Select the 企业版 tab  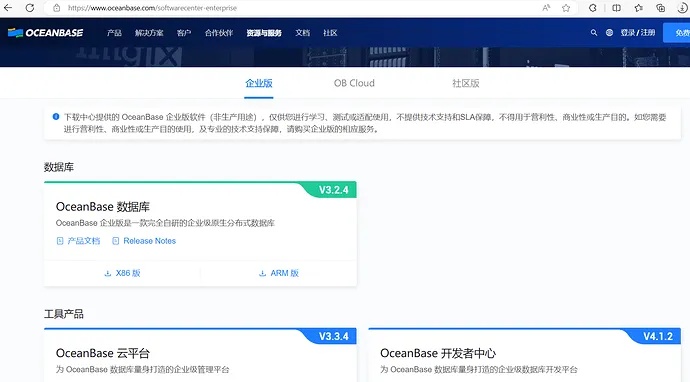[259, 83]
